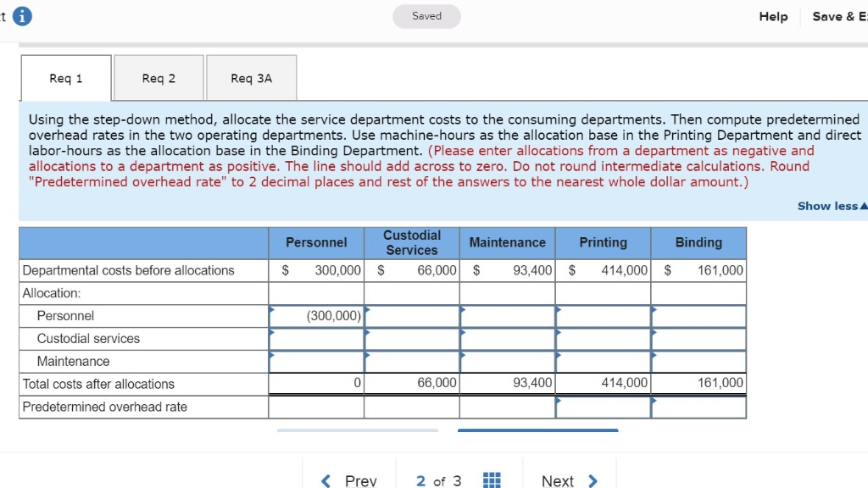Image resolution: width=868 pixels, height=488 pixels.
Task: Click the Printing column header
Action: pyautogui.click(x=604, y=243)
